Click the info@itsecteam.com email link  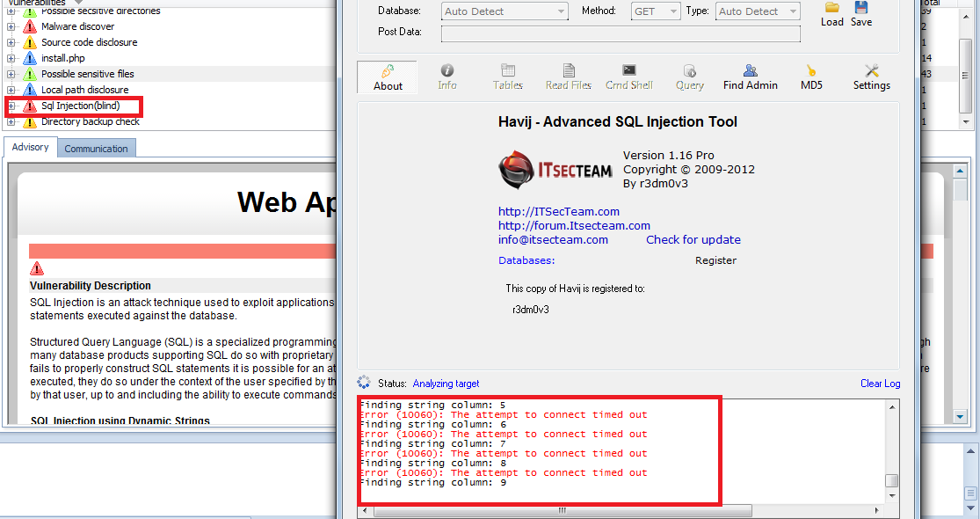(x=553, y=239)
